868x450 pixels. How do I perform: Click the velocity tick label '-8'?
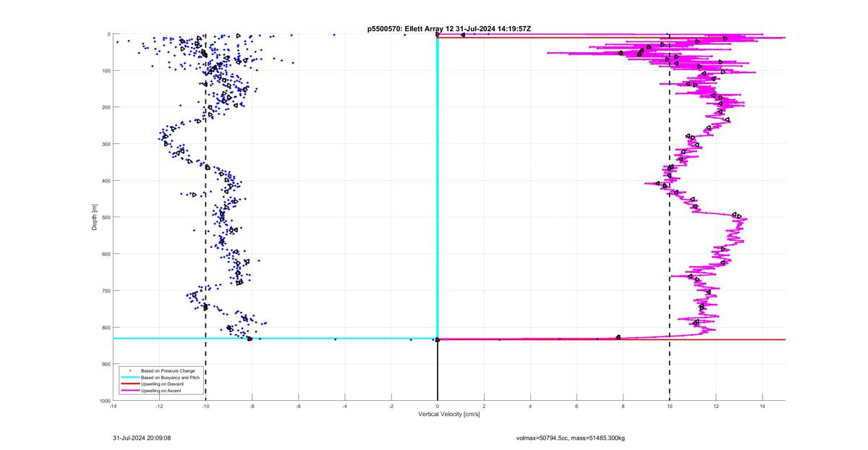click(x=252, y=407)
